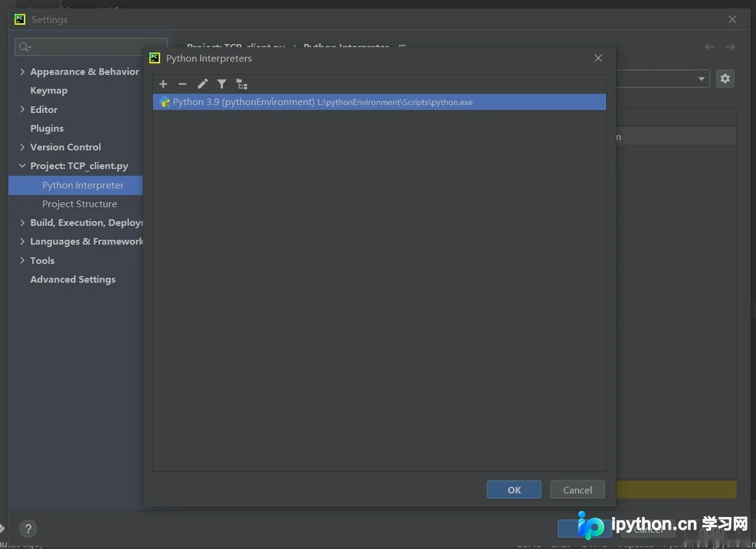This screenshot has height=549, width=756.
Task: Click OK in Python Interpreters dialog
Action: click(x=514, y=490)
